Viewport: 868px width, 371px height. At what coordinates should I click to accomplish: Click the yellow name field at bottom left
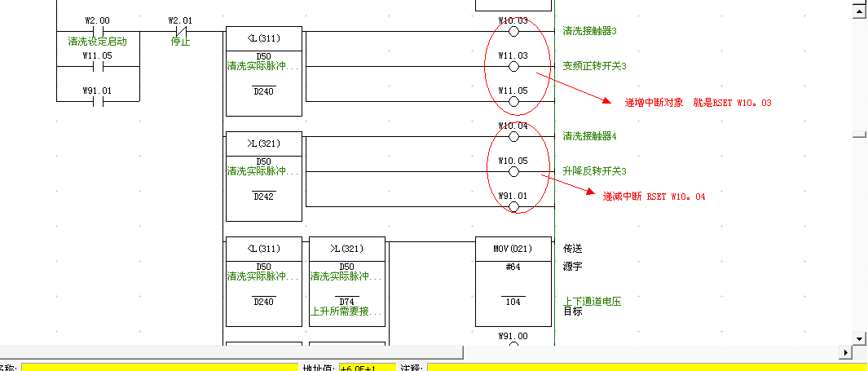point(159,368)
